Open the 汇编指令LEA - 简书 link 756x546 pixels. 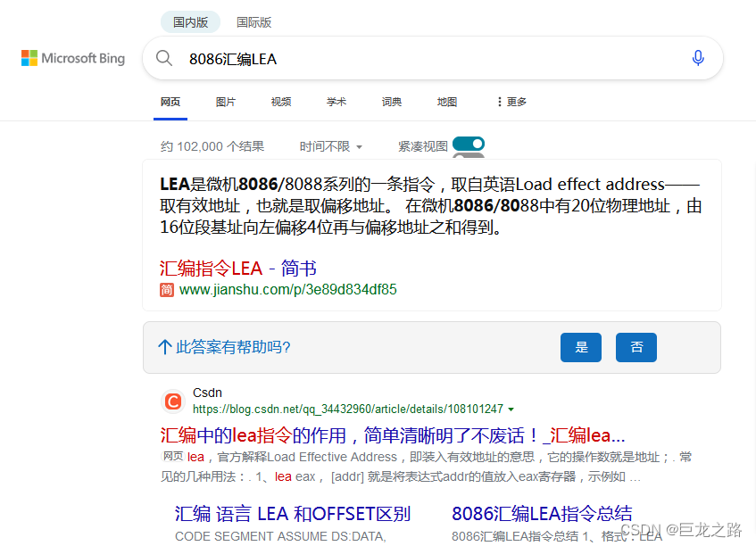tap(237, 268)
